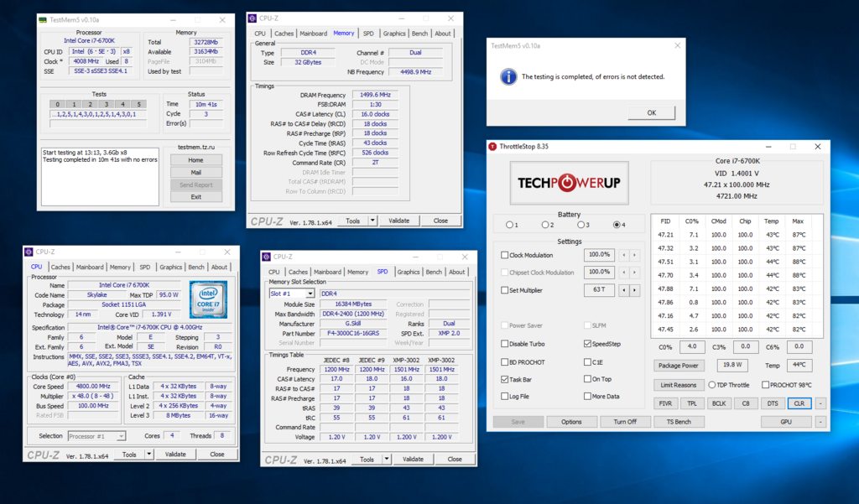
Task: Click Turn Off in ThrottleStop
Action: pos(625,422)
